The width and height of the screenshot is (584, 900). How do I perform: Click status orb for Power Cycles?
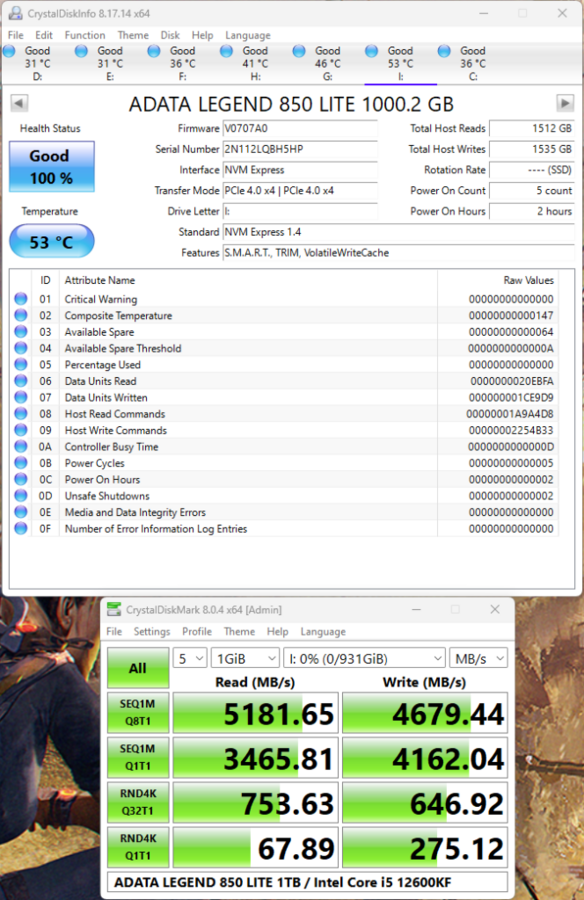[21, 463]
